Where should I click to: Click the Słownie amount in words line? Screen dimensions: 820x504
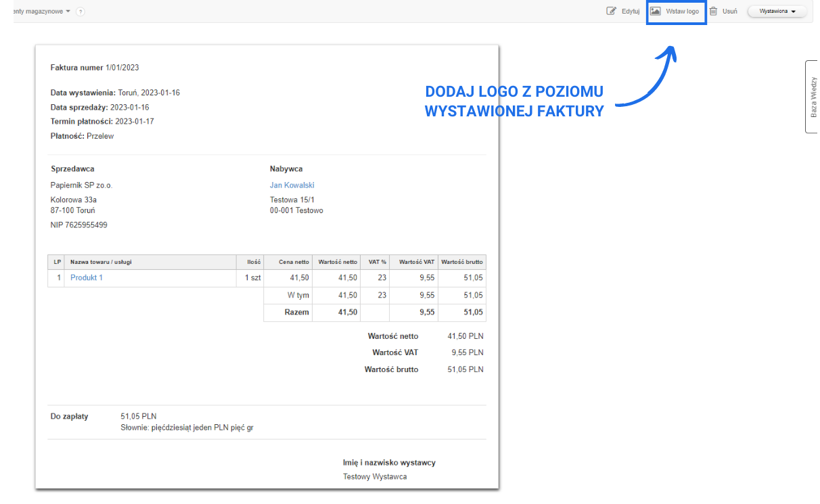[187, 428]
